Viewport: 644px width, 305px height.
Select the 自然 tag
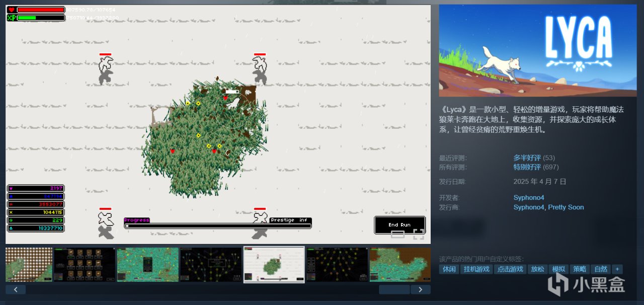tap(600, 269)
